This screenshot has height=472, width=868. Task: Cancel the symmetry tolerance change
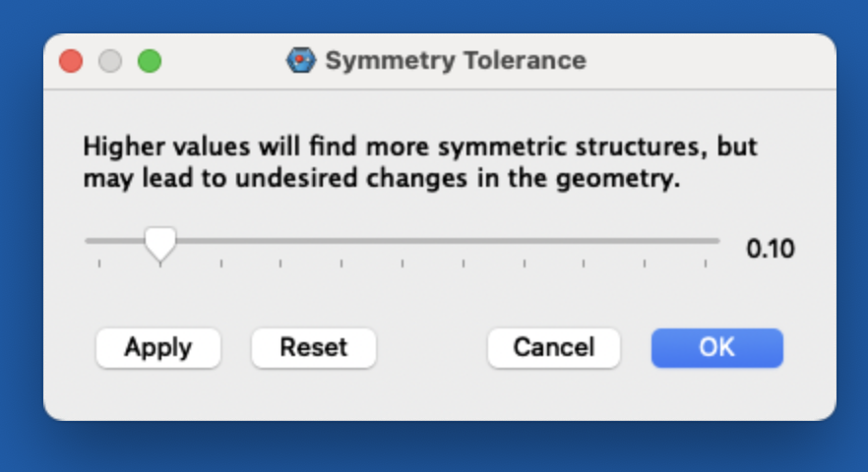(x=553, y=348)
